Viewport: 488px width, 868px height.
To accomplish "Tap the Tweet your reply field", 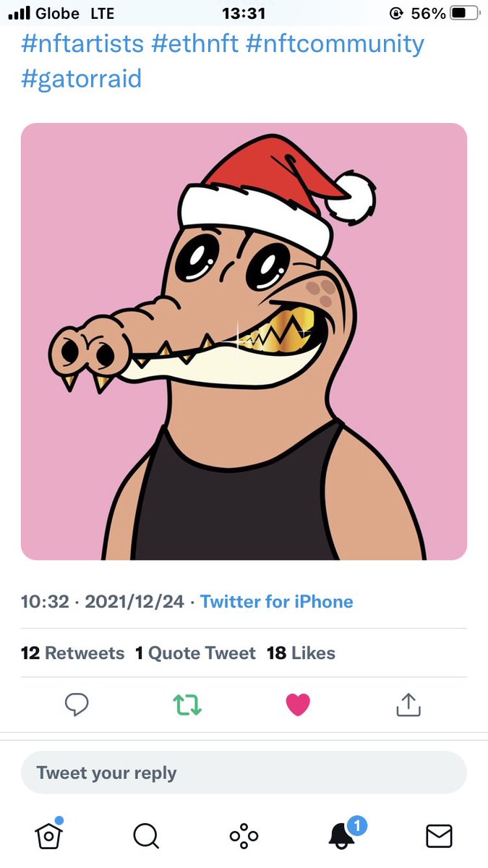I will [244, 773].
